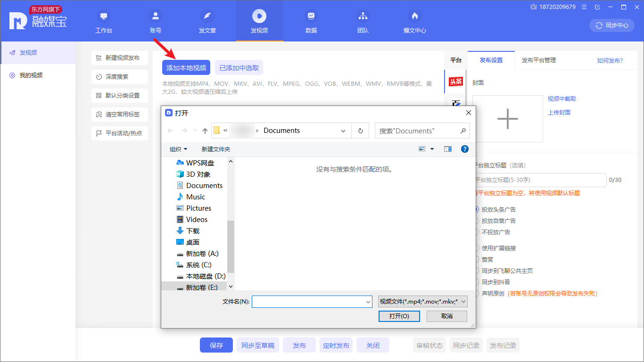This screenshot has width=644, height=362.
Task: Click in the 文件名 input field
Action: pos(308,302)
